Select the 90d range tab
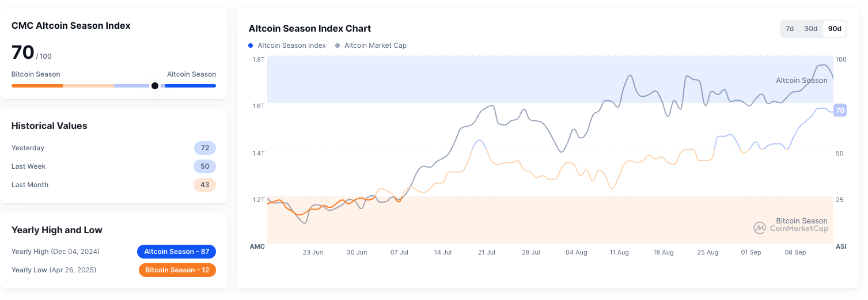Viewport: 868px width, 300px height. pos(835,29)
